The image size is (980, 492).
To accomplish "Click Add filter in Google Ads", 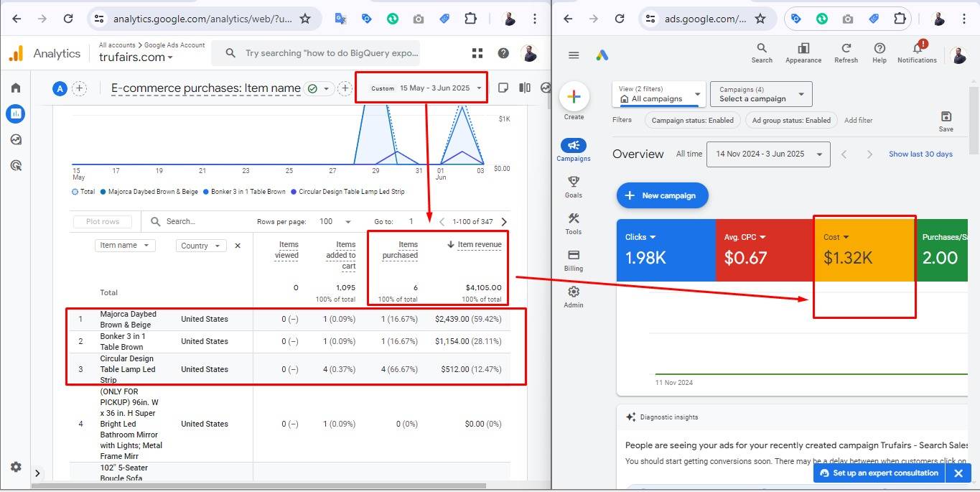I will pyautogui.click(x=859, y=121).
